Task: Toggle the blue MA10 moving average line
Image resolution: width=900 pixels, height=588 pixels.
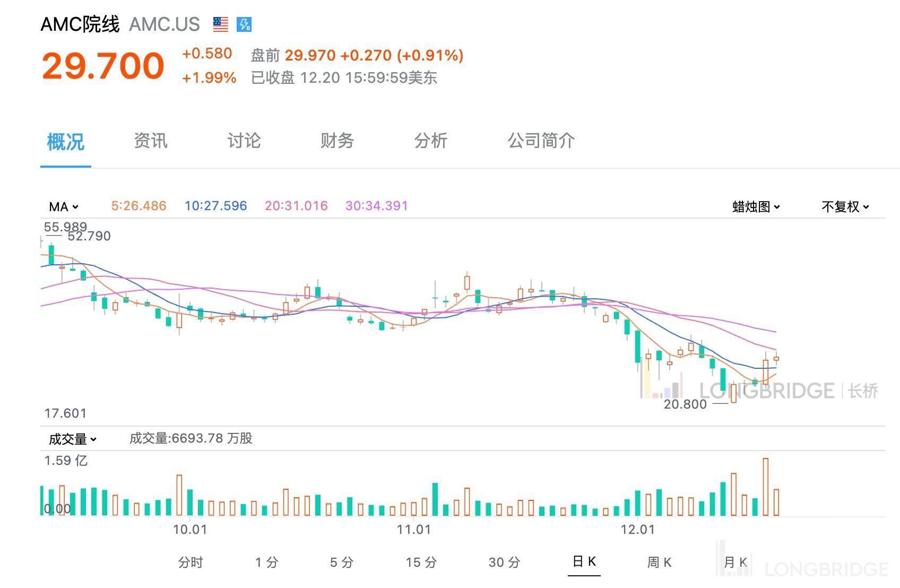Action: point(215,206)
